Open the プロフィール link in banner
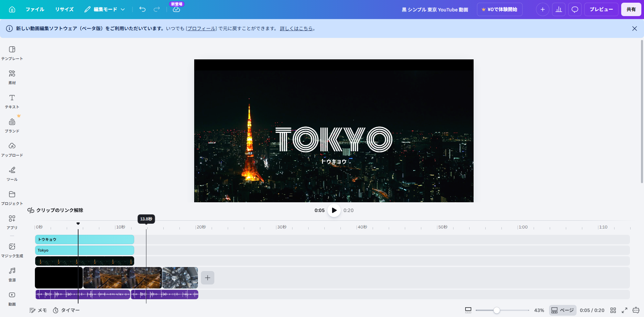This screenshot has height=317, width=644. click(201, 29)
